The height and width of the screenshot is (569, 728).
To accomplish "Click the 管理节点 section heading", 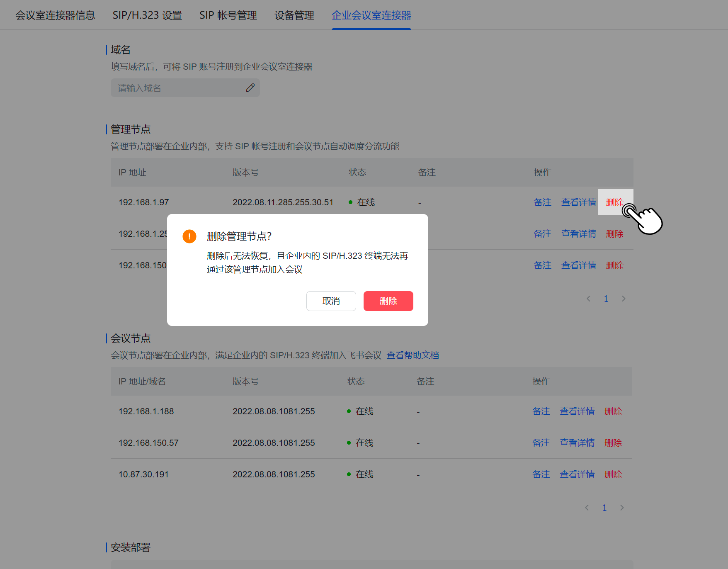I will 131,129.
